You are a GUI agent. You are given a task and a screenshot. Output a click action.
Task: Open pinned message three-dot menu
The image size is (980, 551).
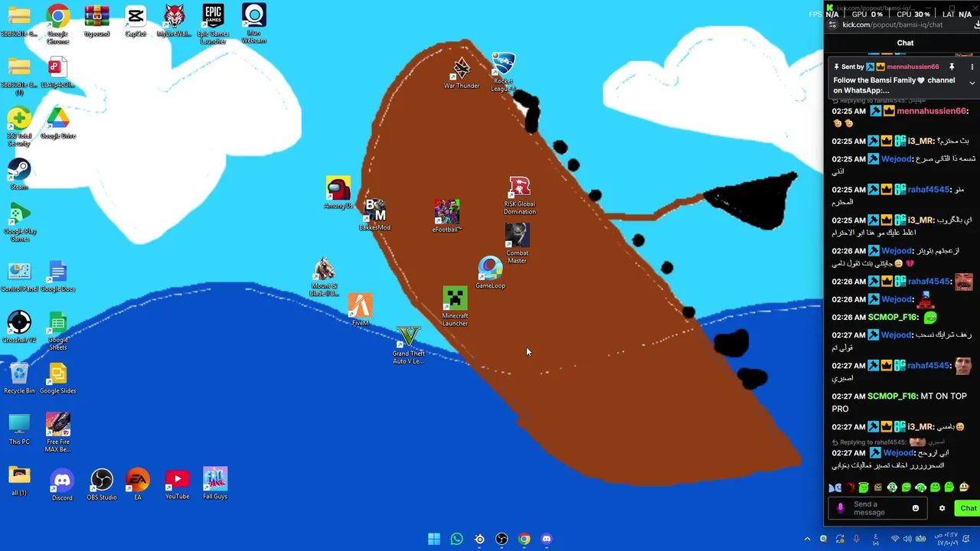click(x=972, y=67)
